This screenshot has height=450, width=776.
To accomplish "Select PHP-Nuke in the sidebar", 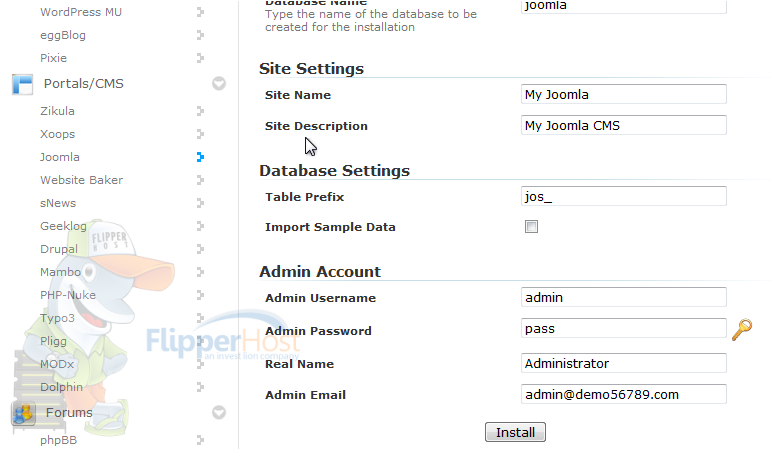I will click(68, 295).
